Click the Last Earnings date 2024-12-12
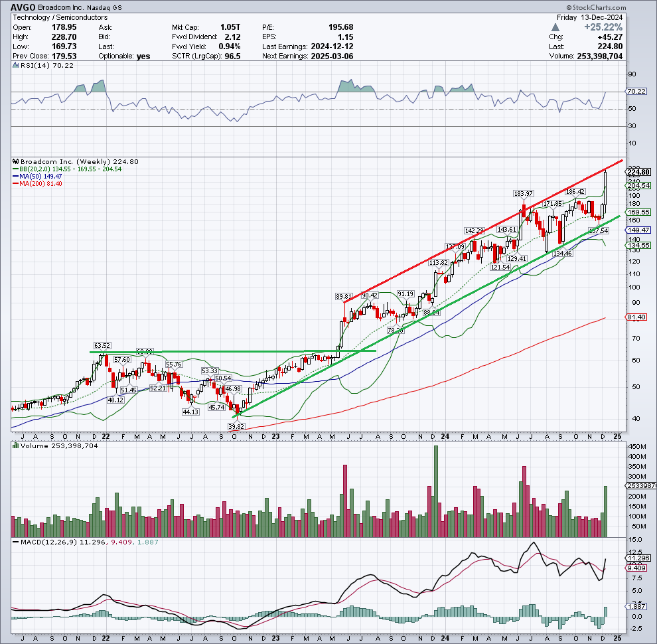 point(332,46)
